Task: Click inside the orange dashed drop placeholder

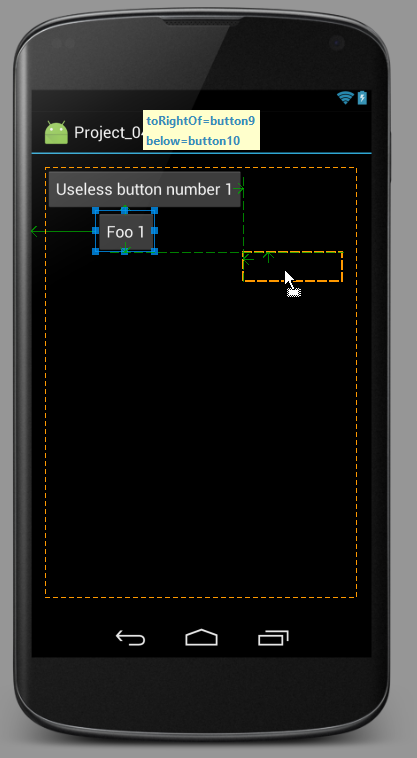Action: (x=292, y=266)
